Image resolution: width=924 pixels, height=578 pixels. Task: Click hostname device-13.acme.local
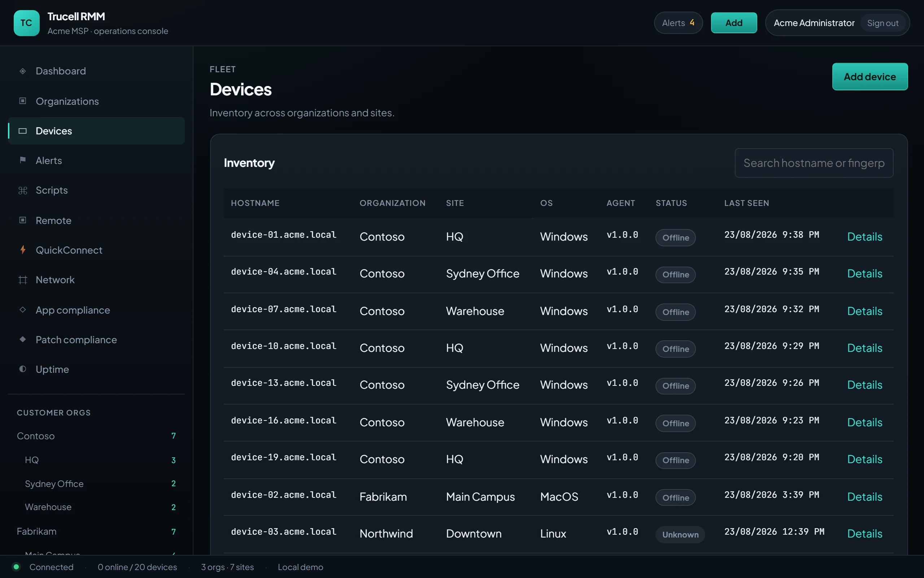(284, 383)
